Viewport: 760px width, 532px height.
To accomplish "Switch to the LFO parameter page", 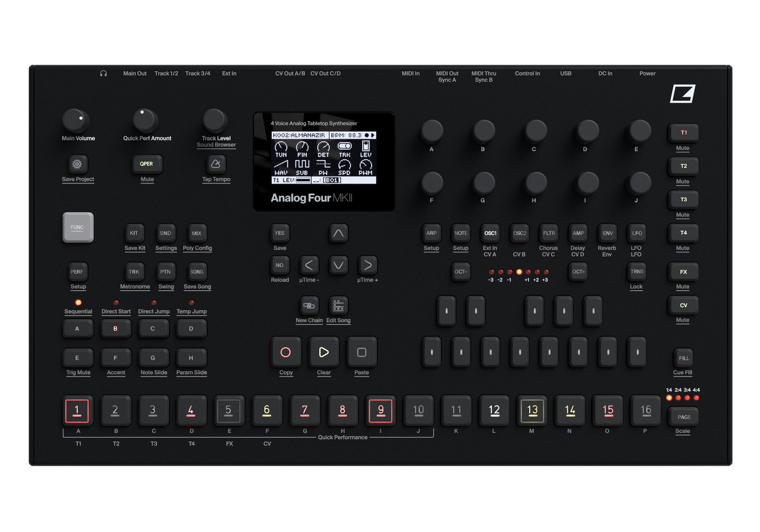I will pyautogui.click(x=636, y=233).
